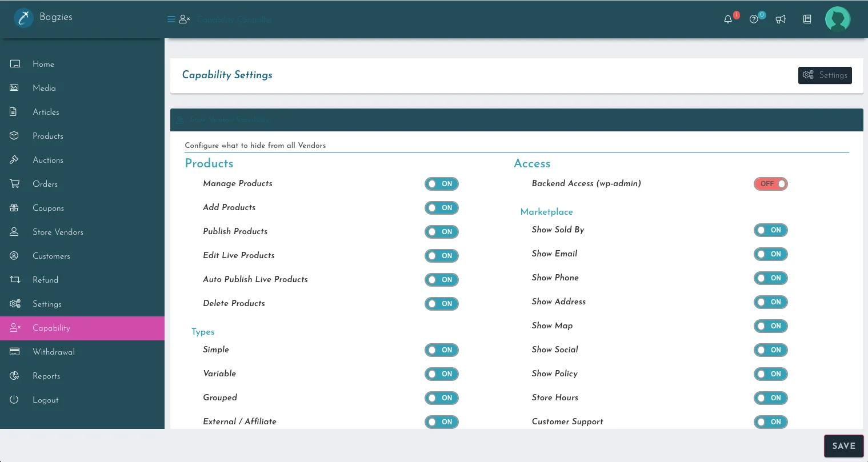Toggle Show Address switch
Viewport: 868px width, 462px height.
coord(770,302)
